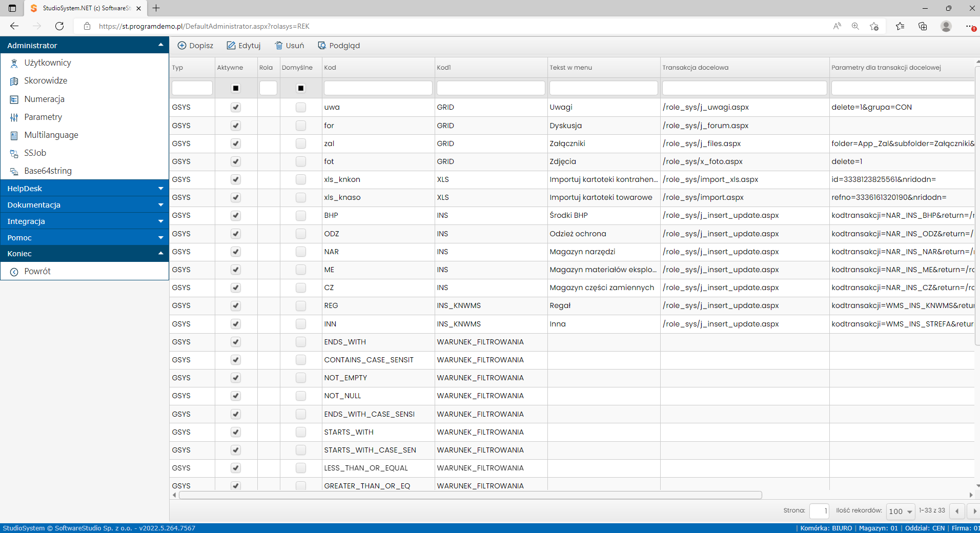Open Numeracja in the sidebar
The width and height of the screenshot is (980, 533).
pyautogui.click(x=44, y=99)
